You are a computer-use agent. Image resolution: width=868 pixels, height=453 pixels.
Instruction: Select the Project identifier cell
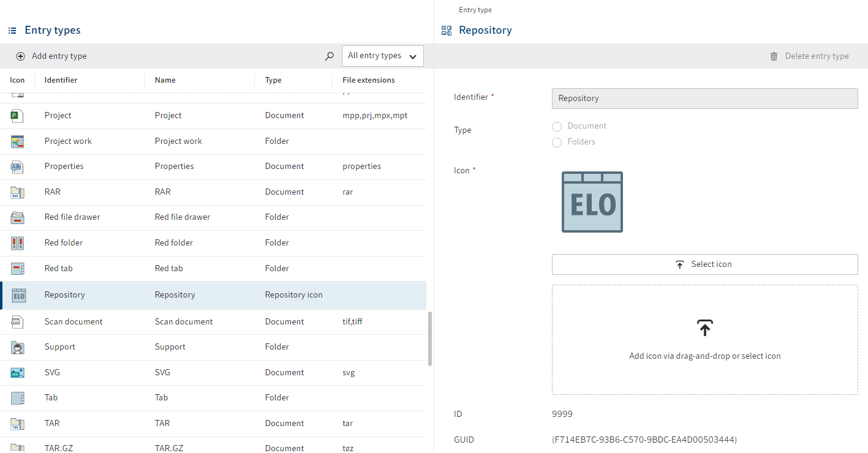[58, 116]
